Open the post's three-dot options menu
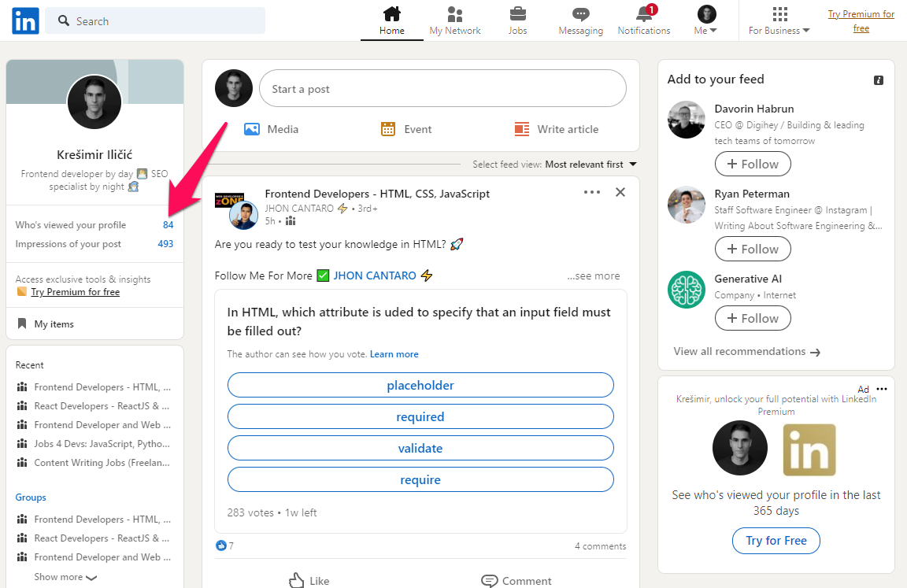This screenshot has height=588, width=907. (591, 192)
